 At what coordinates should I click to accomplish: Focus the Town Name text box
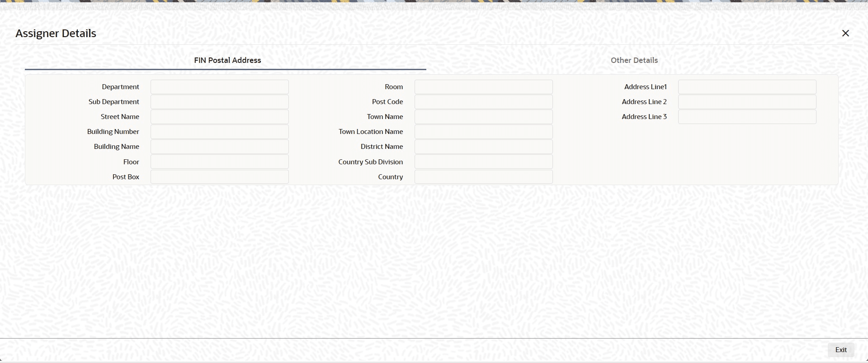[x=484, y=117]
